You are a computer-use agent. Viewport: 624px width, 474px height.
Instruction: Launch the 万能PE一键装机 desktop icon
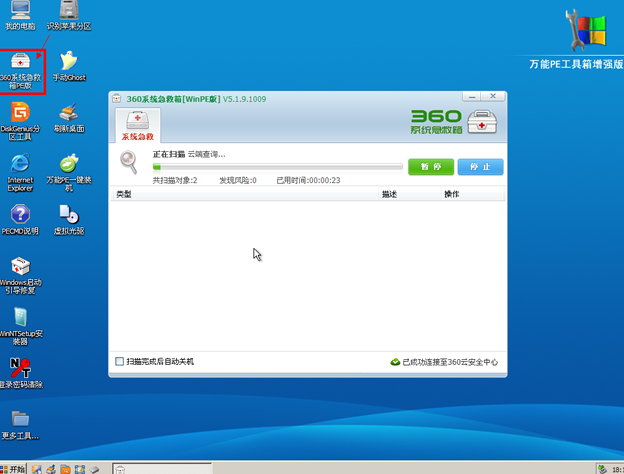69,173
